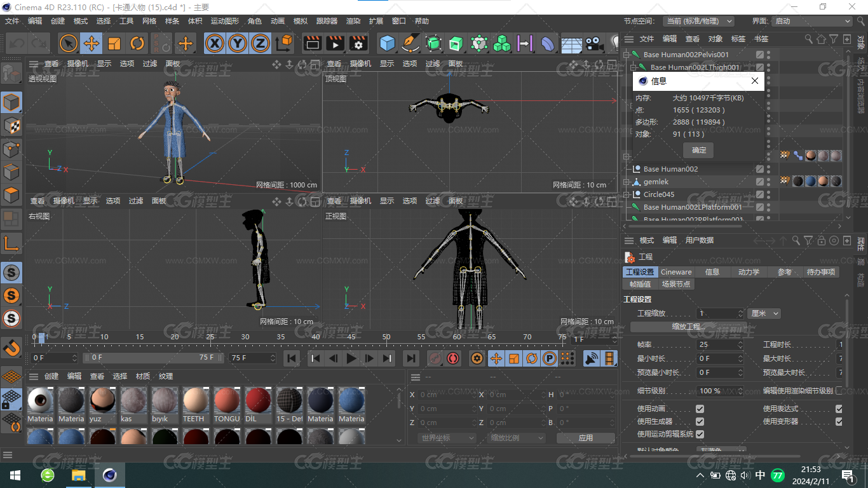Add a floor environment object

tap(571, 43)
